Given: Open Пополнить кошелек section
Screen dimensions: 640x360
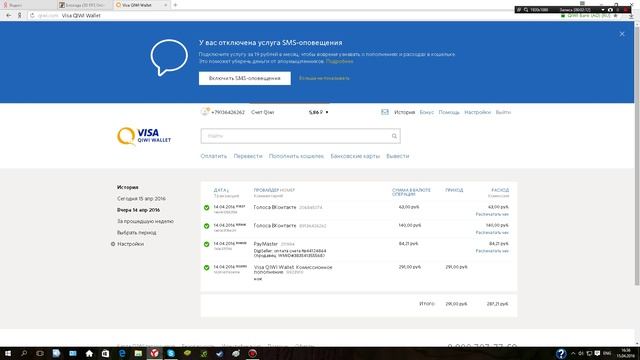Looking at the screenshot, I should [296, 156].
